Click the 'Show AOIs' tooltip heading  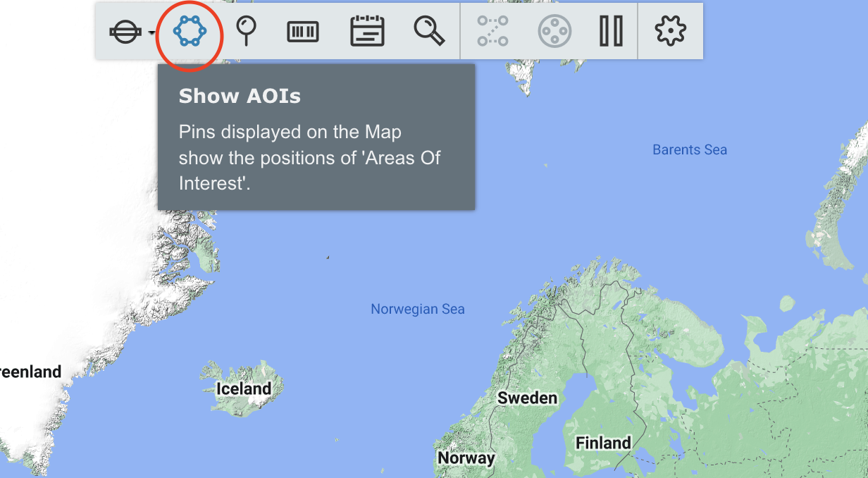[240, 97]
